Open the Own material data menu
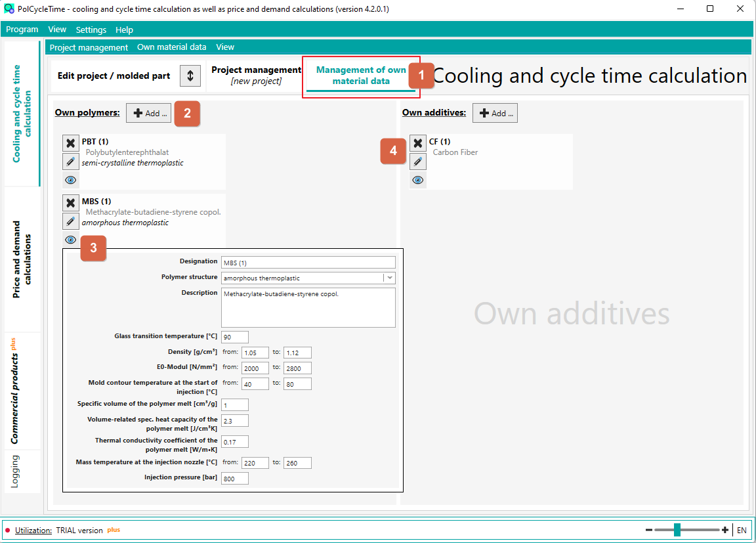756x543 pixels. [x=172, y=47]
